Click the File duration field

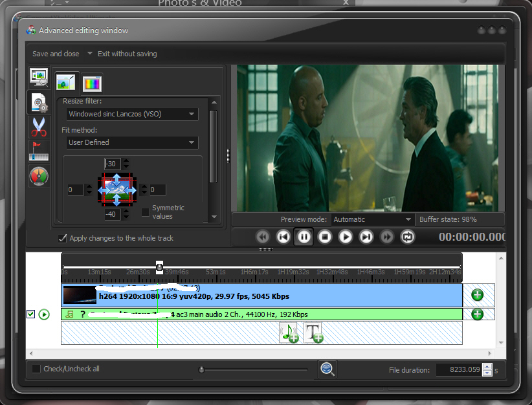point(459,369)
